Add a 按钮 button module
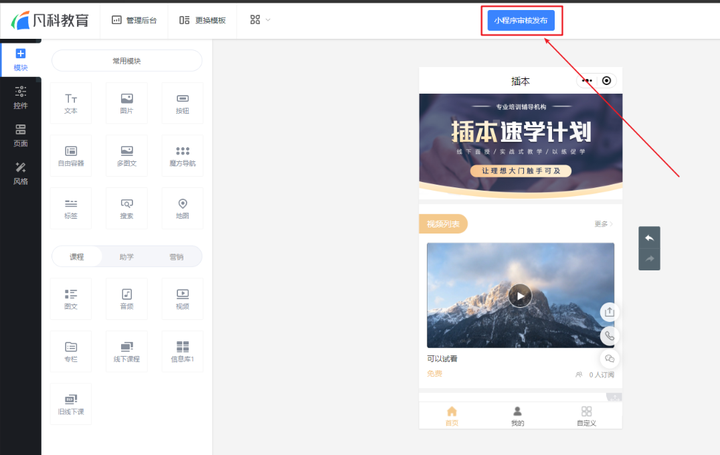Image resolution: width=720 pixels, height=455 pixels. [x=182, y=103]
